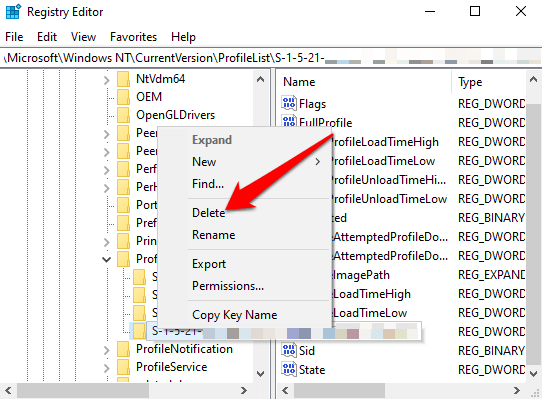Maximize the Registry Editor window
This screenshot has height=399, width=543.
pos(475,11)
